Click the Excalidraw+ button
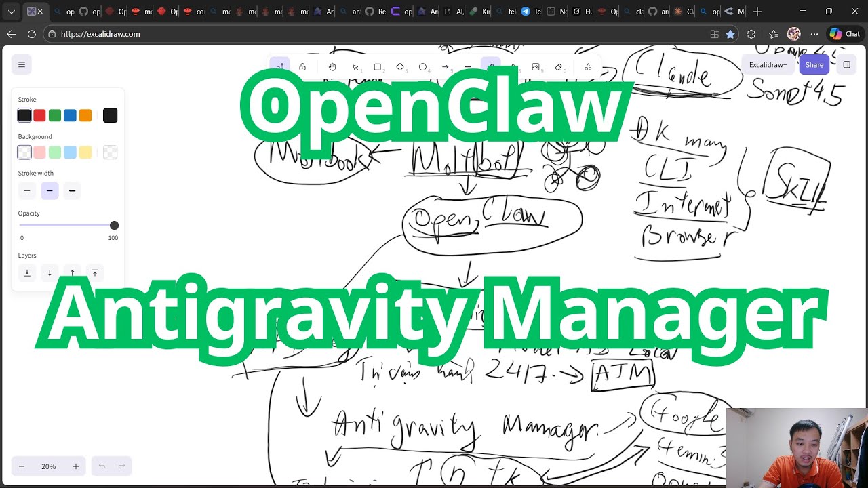Screen dimensions: 868x488 coord(768,65)
